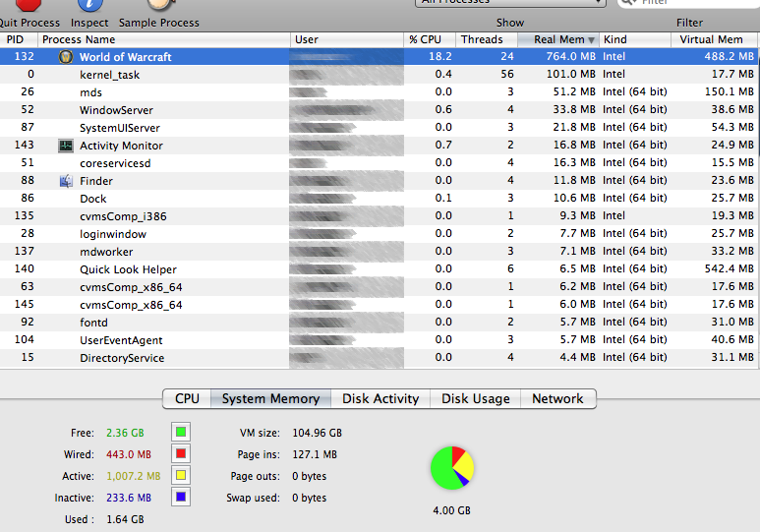This screenshot has height=532, width=760.
Task: Select the UserEventAgent process row
Action: pyautogui.click(x=380, y=340)
